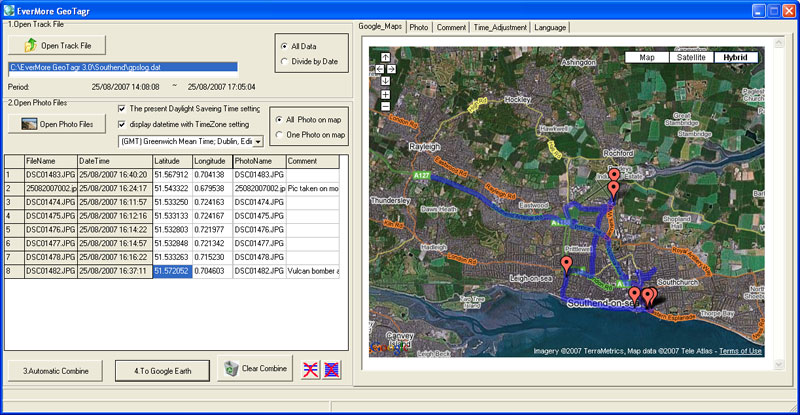Switch to the Google_Maps tab
The image size is (800, 415).
pyautogui.click(x=380, y=27)
